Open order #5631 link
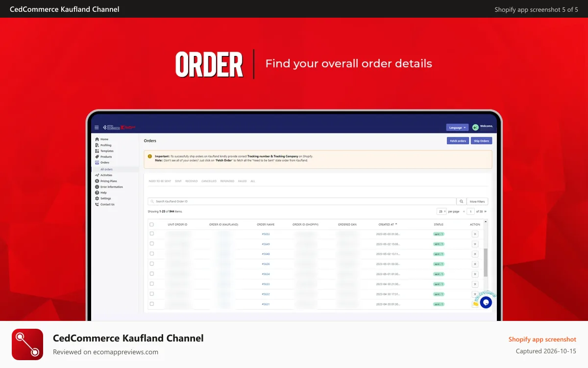The height and width of the screenshot is (368, 588). [266, 304]
